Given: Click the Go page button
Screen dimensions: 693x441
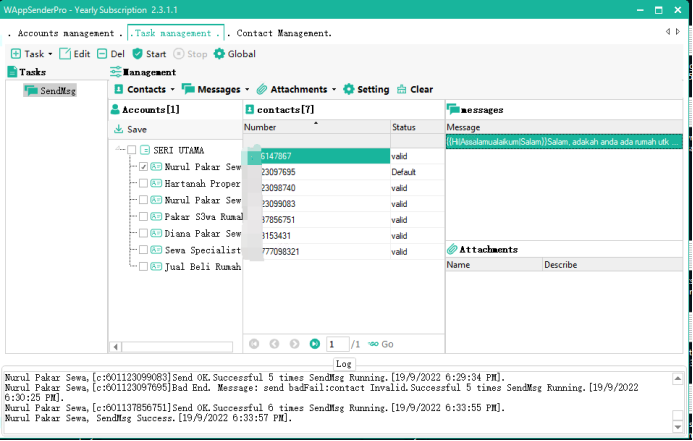Looking at the screenshot, I should click(x=381, y=344).
